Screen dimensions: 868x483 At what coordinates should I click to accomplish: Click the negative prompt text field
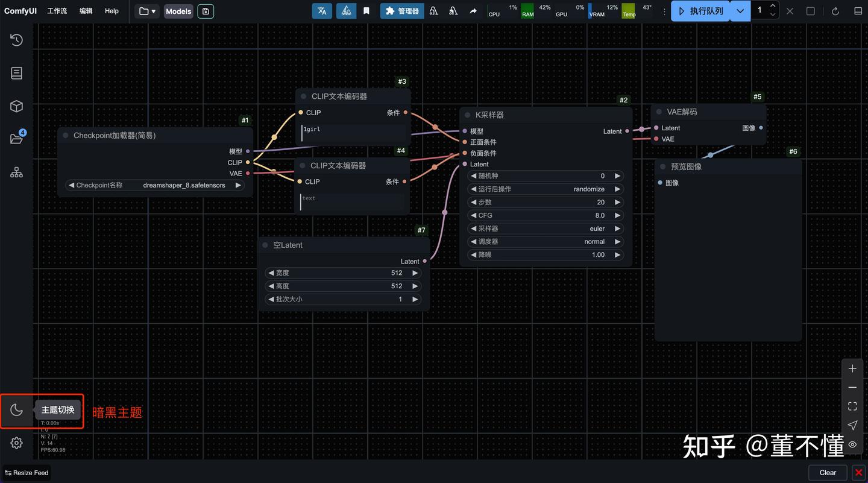point(353,202)
